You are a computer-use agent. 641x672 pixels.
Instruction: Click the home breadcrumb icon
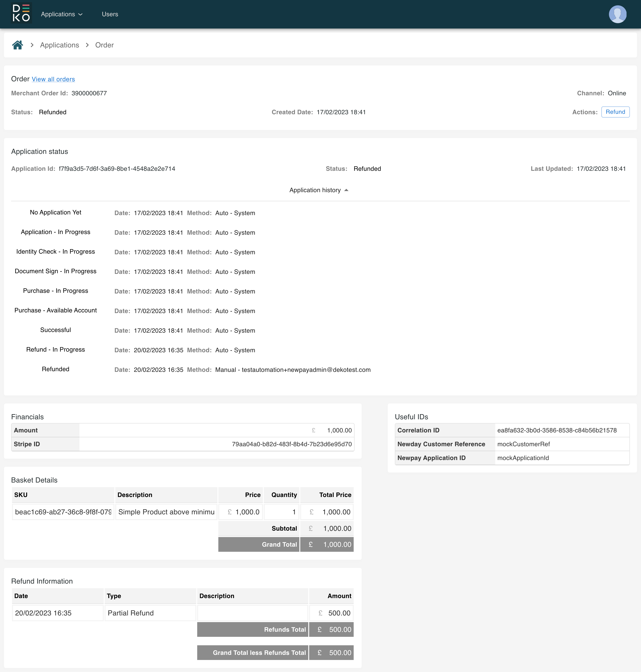point(17,45)
